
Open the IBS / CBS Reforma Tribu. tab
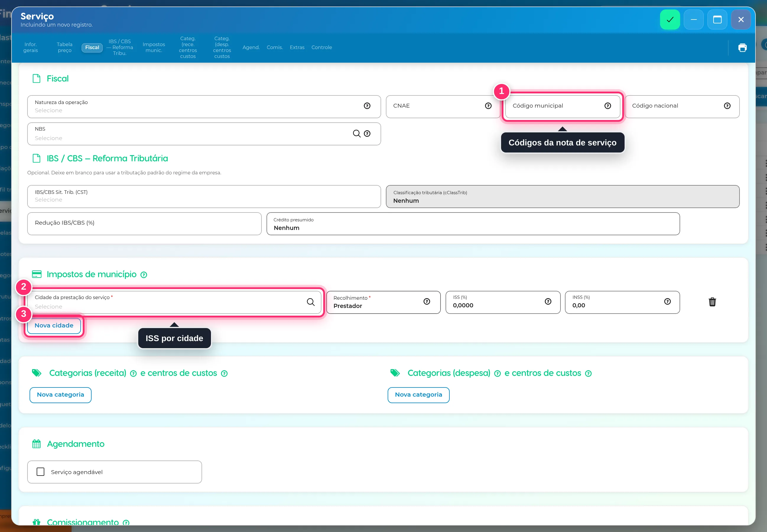point(120,47)
